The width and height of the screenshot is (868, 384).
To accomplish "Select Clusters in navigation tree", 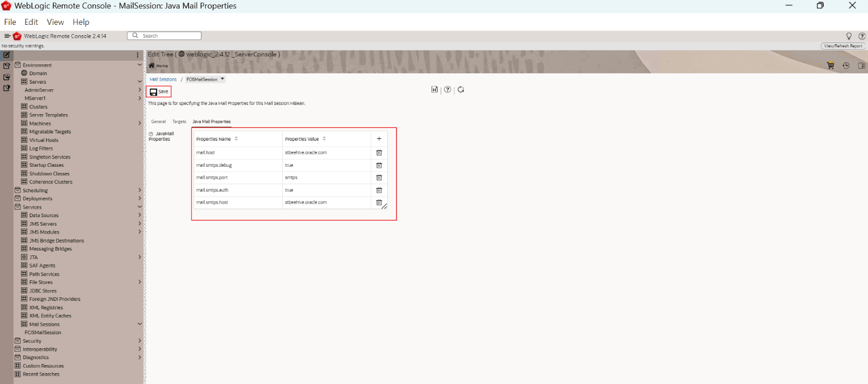I will coord(38,107).
